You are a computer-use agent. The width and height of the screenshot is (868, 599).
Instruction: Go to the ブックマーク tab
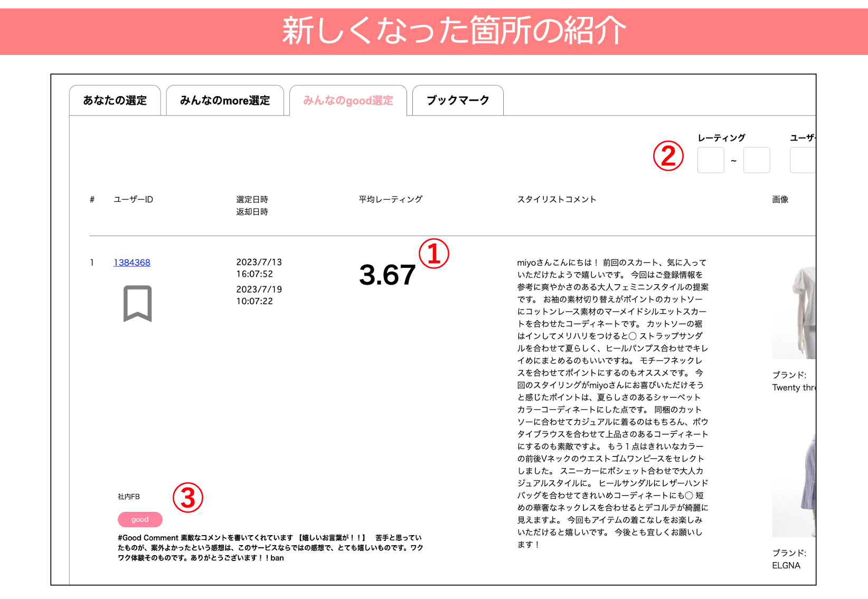pyautogui.click(x=458, y=100)
